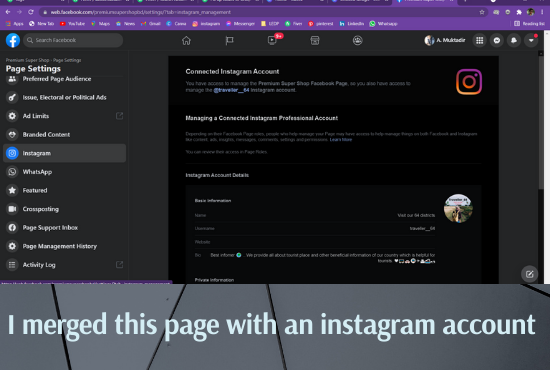Open the Canva bookmark
The width and height of the screenshot is (550, 370).
pos(176,23)
